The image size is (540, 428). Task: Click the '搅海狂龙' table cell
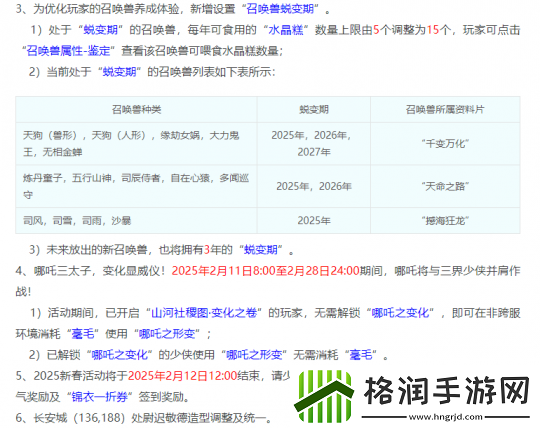(x=445, y=220)
